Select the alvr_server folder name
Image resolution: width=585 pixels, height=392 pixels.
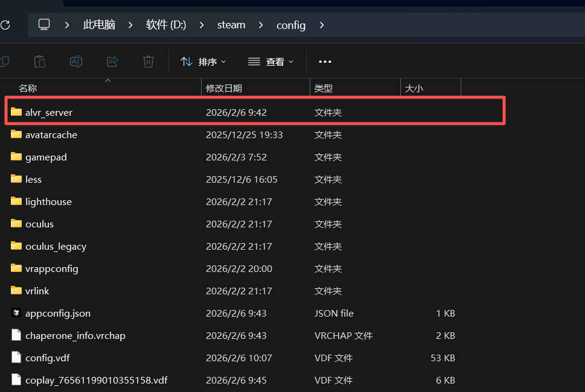click(49, 113)
